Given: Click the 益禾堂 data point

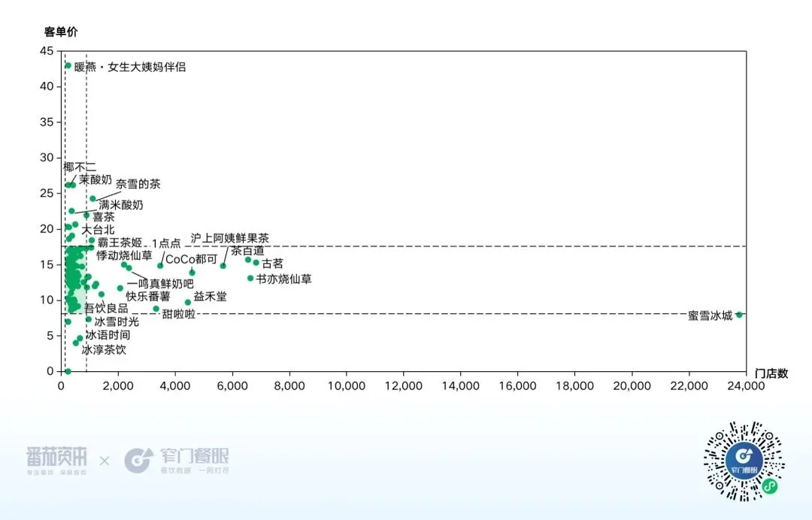Looking at the screenshot, I should tap(188, 303).
